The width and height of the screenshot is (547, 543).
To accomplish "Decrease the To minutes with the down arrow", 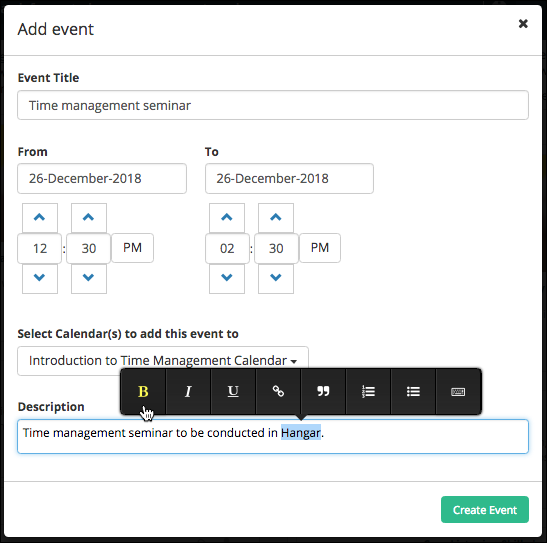I will tap(276, 278).
